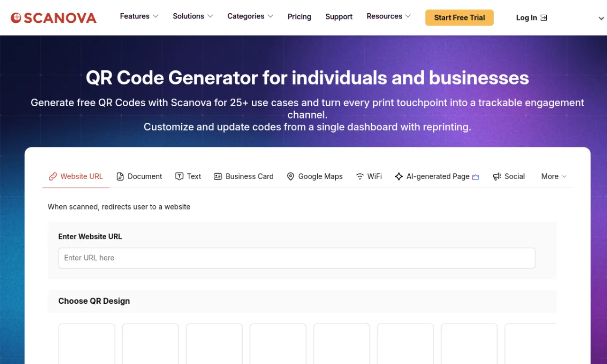Expand the Categories menu
Viewport: 607px width, 364px height.
pyautogui.click(x=250, y=16)
